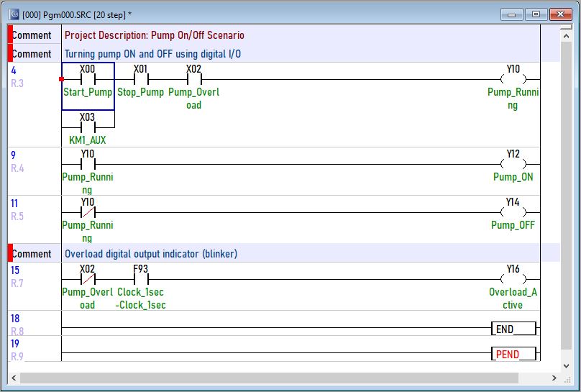
Task: Click the KM1_AUX label text
Action: pos(88,140)
